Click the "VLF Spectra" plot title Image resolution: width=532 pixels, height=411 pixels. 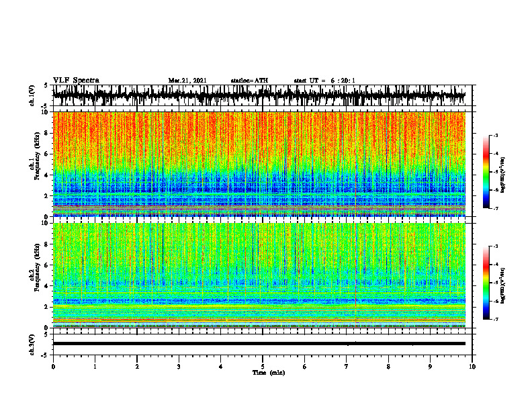click(76, 81)
